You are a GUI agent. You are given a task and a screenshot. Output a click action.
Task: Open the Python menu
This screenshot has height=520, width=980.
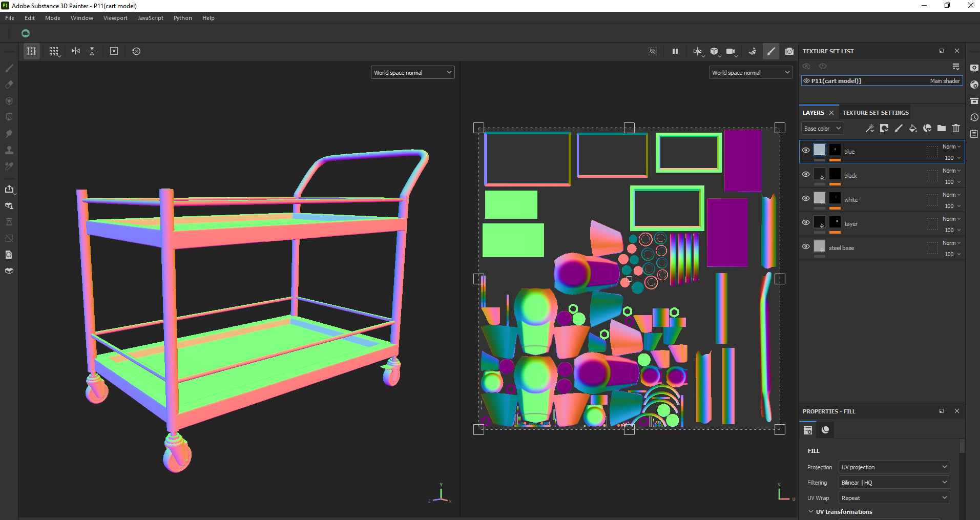(x=183, y=18)
